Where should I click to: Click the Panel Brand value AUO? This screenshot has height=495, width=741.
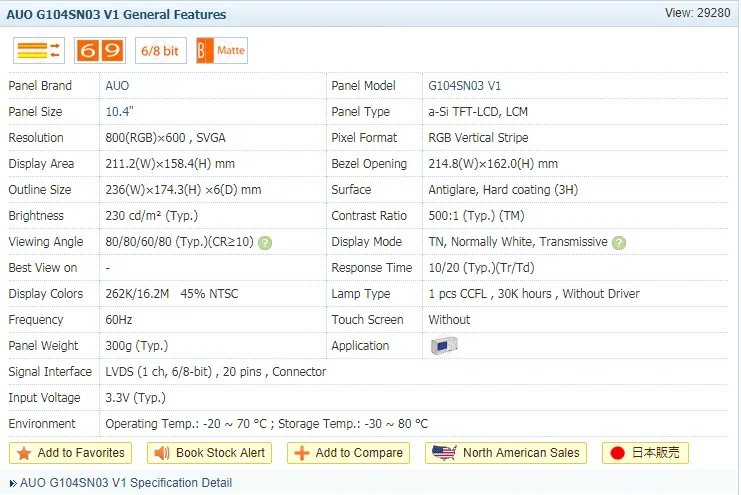point(117,86)
